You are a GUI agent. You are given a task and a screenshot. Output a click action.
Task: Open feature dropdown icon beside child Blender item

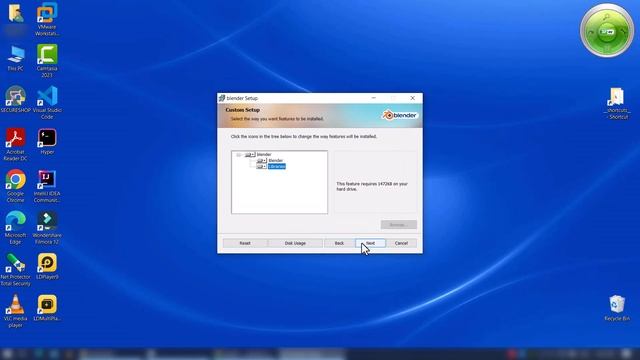pyautogui.click(x=261, y=161)
